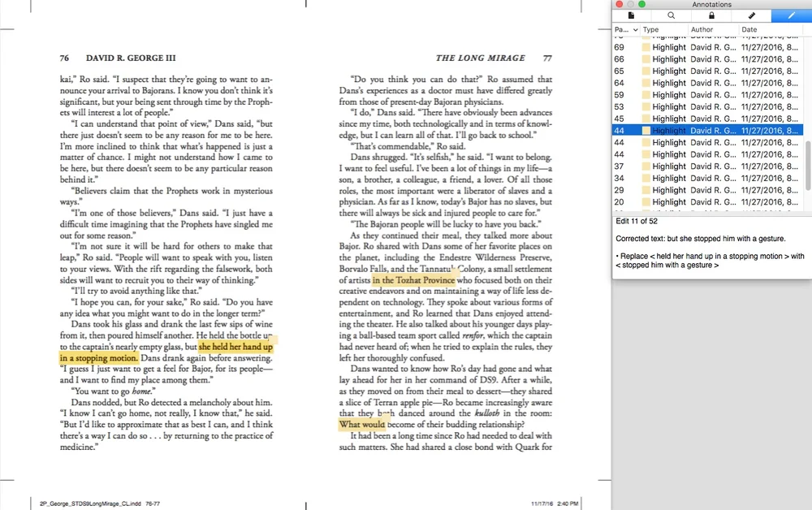Select the highlight annotation on page 59
The width and height of the screenshot is (812, 510).
pyautogui.click(x=707, y=95)
